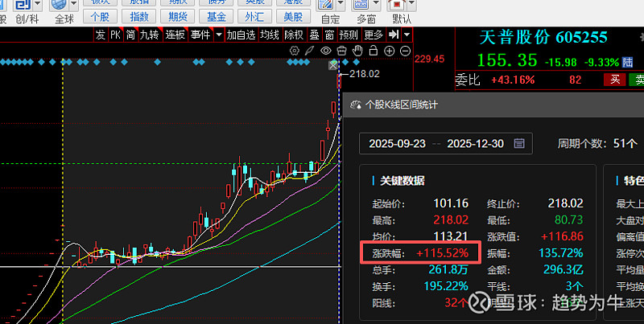
Task: Select the 美股 category button
Action: [x=293, y=17]
